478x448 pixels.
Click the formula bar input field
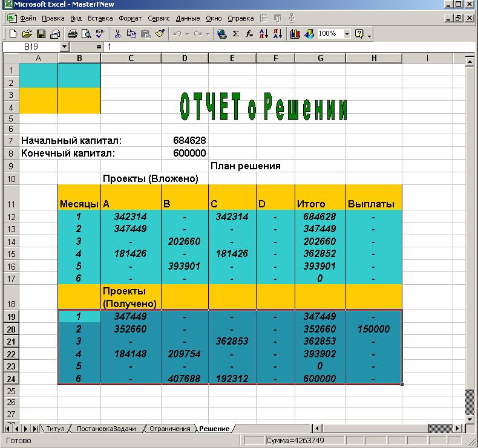pos(272,47)
